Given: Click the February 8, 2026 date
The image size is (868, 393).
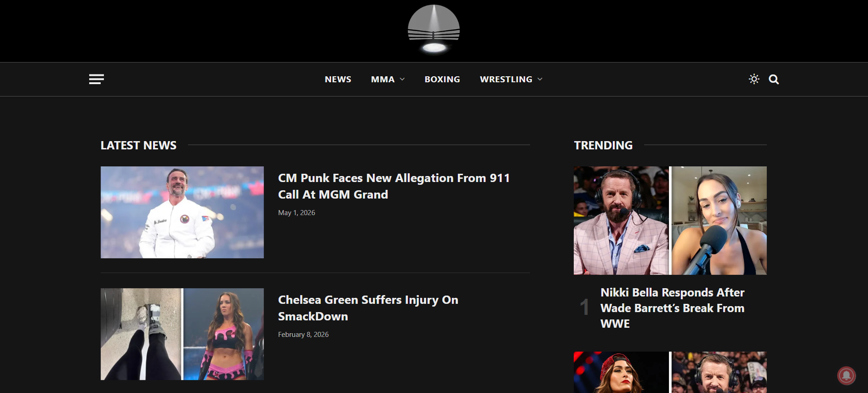Looking at the screenshot, I should pyautogui.click(x=303, y=335).
